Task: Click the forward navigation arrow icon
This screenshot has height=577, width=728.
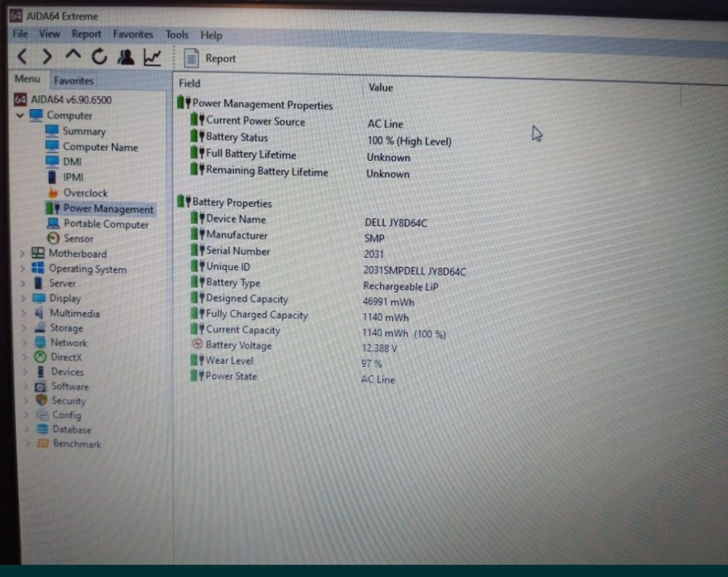Action: [47, 56]
